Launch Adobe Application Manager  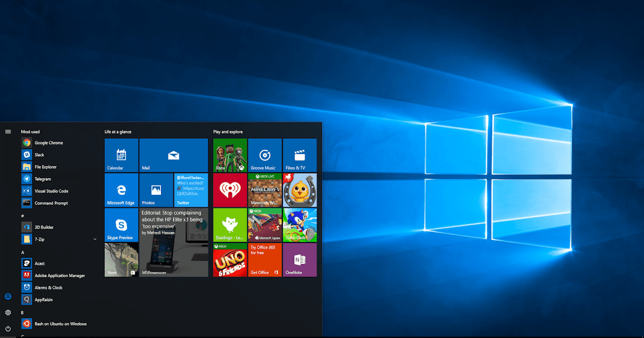point(59,275)
